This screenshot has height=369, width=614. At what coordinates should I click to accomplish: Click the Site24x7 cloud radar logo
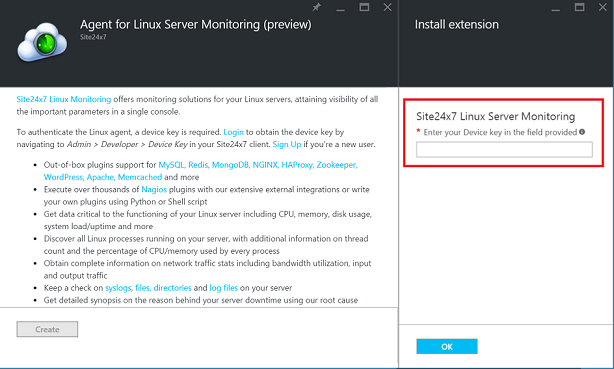point(42,42)
